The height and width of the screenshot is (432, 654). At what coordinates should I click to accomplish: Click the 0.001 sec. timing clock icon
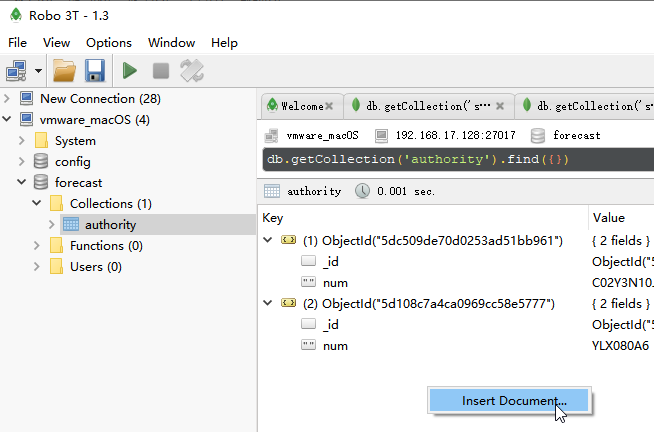[x=362, y=191]
